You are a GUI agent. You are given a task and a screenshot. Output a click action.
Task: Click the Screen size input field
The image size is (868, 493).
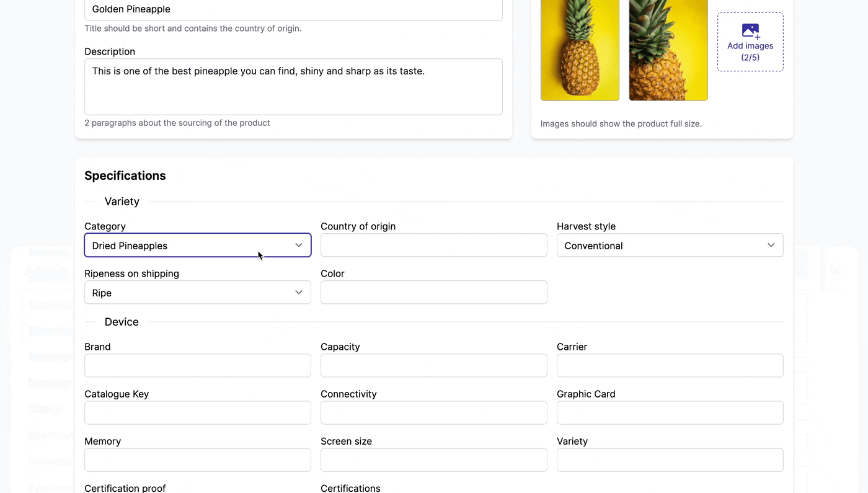click(x=433, y=460)
